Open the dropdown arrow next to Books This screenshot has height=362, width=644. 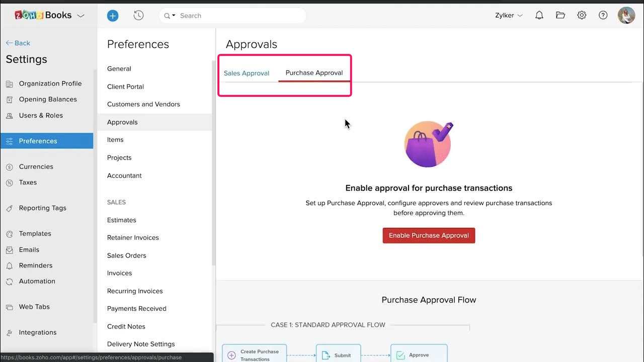click(80, 15)
